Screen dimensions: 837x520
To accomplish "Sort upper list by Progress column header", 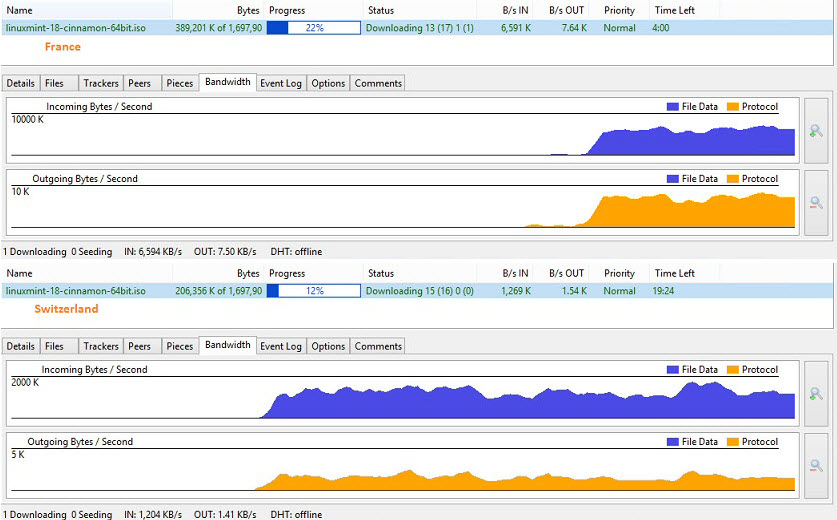I will coord(314,10).
